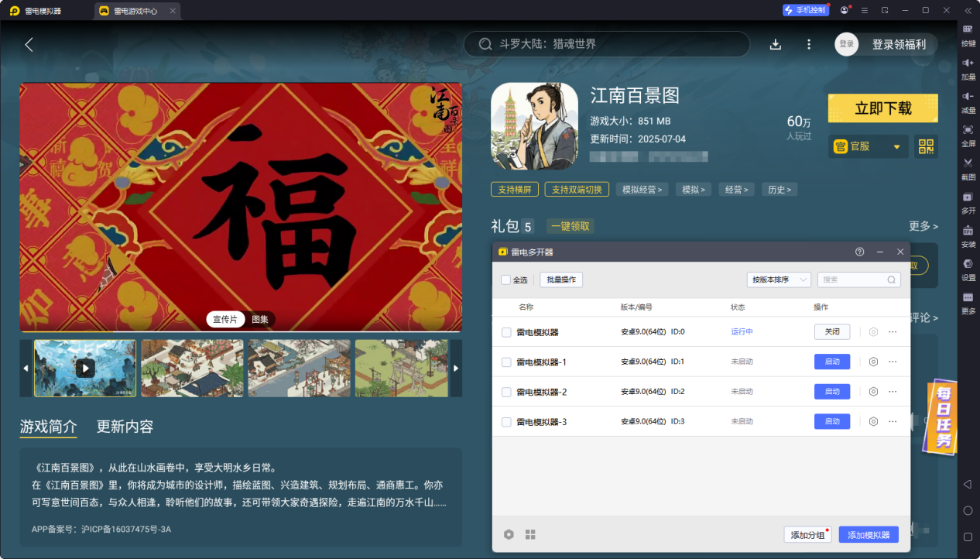980x559 pixels.
Task: Open 按键 keyboard mapping in sidebar
Action: (x=968, y=35)
